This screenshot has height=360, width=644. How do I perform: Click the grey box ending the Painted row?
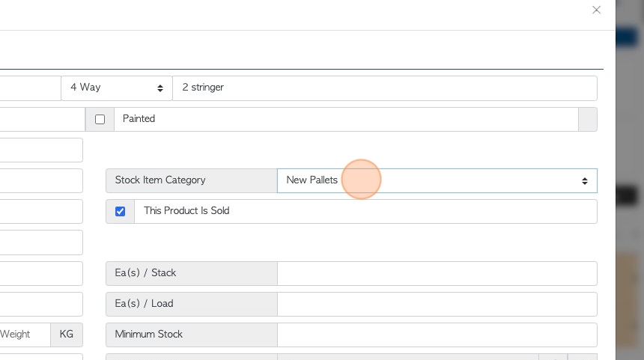coord(588,120)
